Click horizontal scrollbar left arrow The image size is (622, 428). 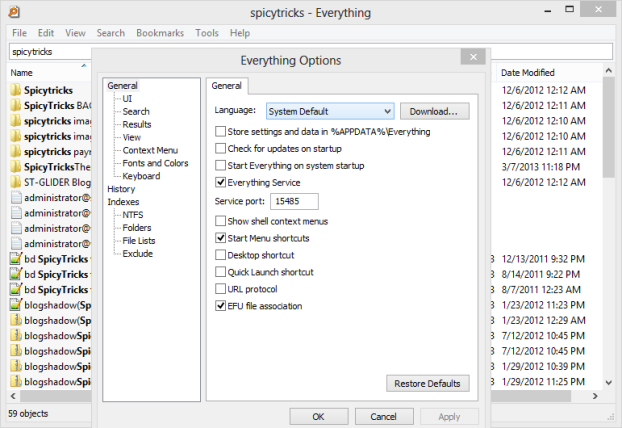pos(13,396)
